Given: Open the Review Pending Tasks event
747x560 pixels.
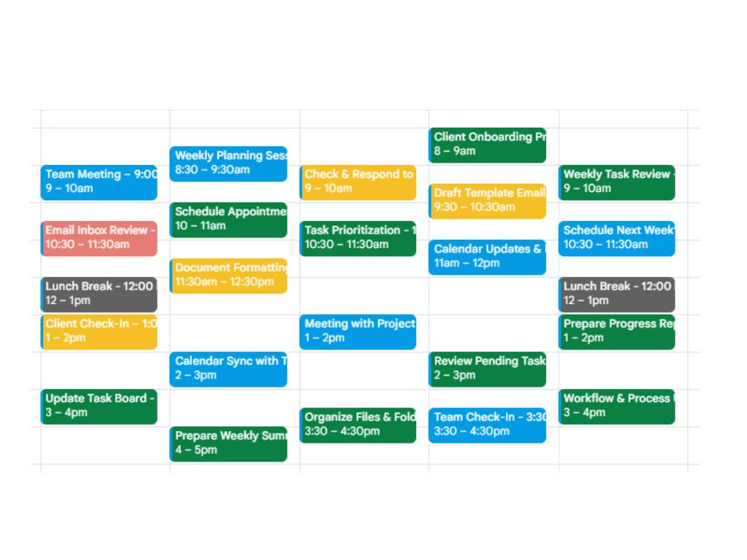Looking at the screenshot, I should [x=487, y=370].
